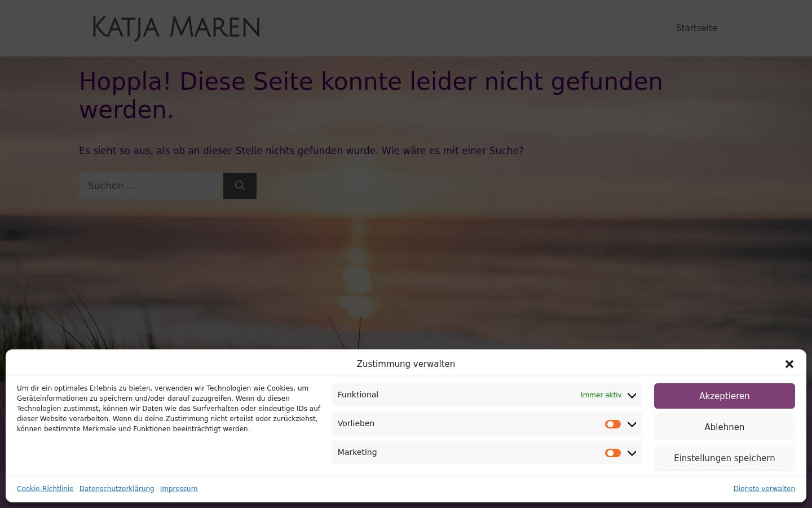This screenshot has width=812, height=508.
Task: Expand the Funktional category chevron
Action: tap(632, 395)
